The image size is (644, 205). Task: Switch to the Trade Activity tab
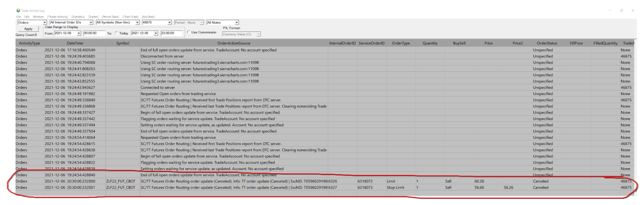tap(57, 17)
